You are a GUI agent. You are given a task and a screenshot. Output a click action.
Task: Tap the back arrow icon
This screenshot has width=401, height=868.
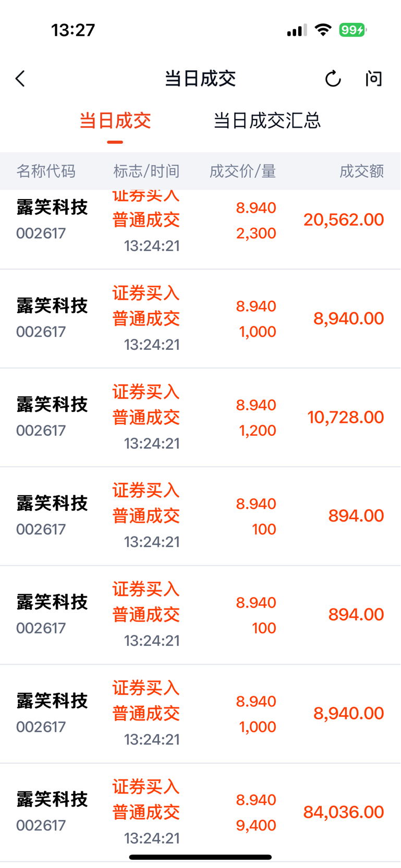[x=20, y=79]
